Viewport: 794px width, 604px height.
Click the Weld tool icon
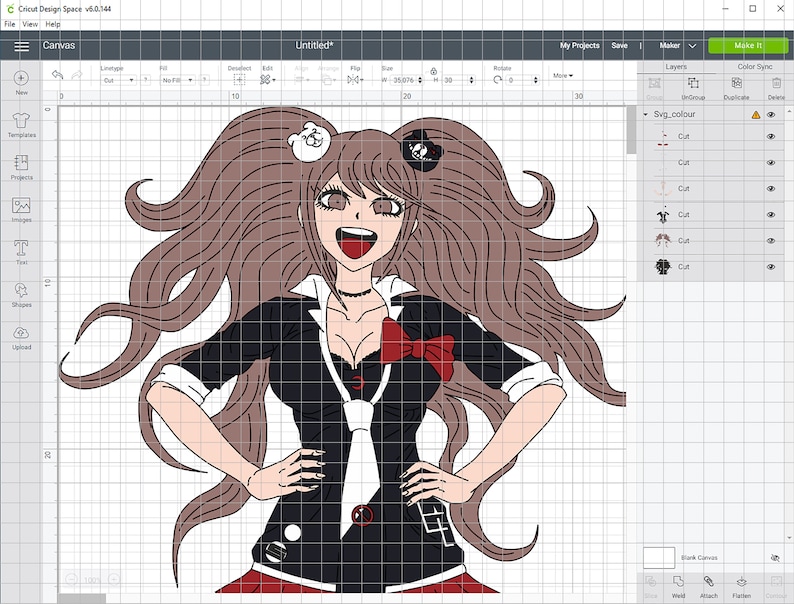(x=678, y=581)
